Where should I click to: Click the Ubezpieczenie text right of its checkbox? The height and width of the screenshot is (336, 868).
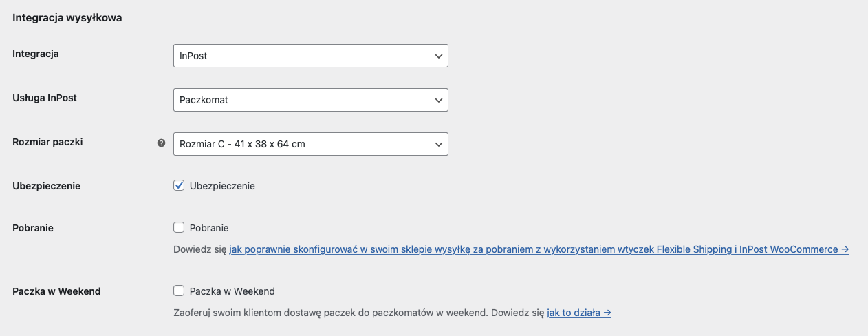tap(222, 186)
